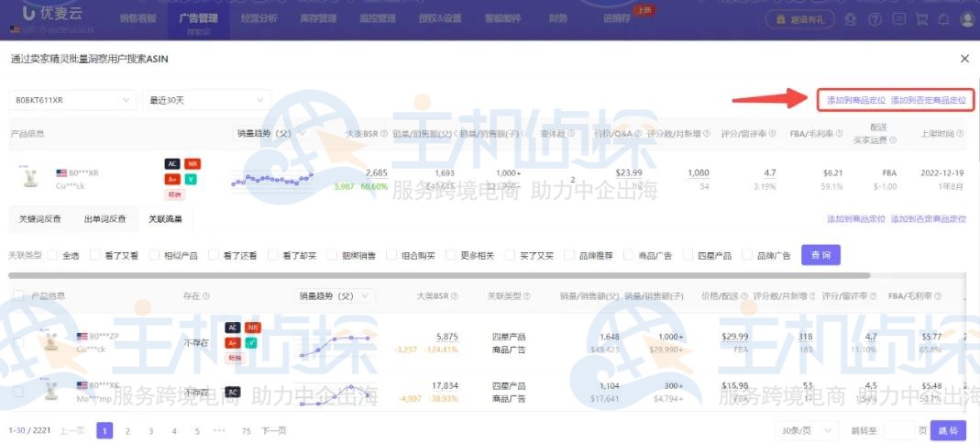Viewport: 980px width, 444px height.
Task: Switch to the 出单词反查 tab
Action: tap(105, 219)
